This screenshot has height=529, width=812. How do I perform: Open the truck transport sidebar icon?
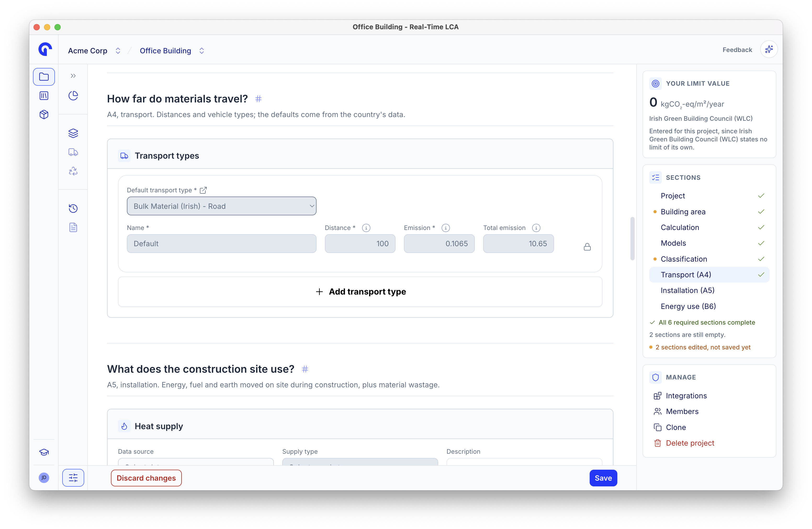click(x=73, y=152)
